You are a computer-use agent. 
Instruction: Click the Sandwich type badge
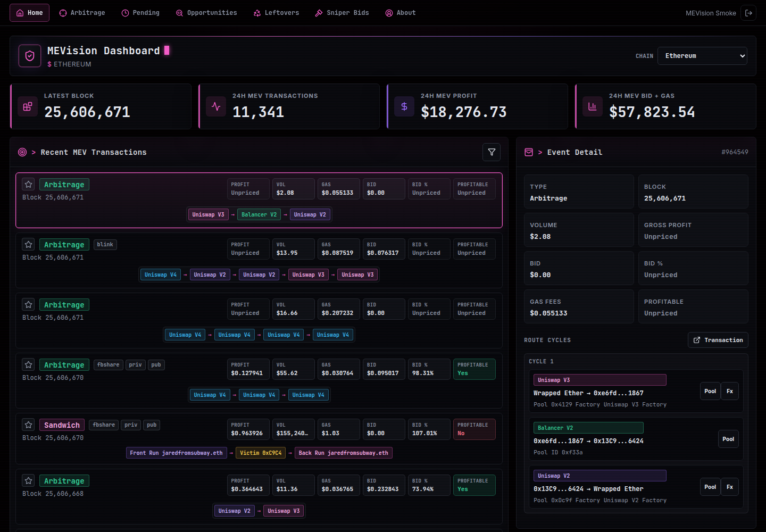point(62,425)
